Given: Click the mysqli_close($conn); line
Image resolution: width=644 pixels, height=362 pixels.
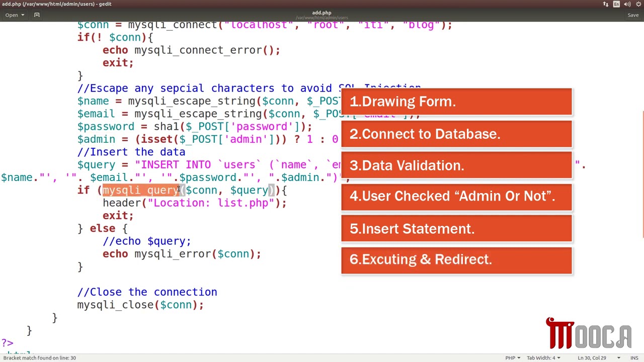Looking at the screenshot, I should point(140,305).
